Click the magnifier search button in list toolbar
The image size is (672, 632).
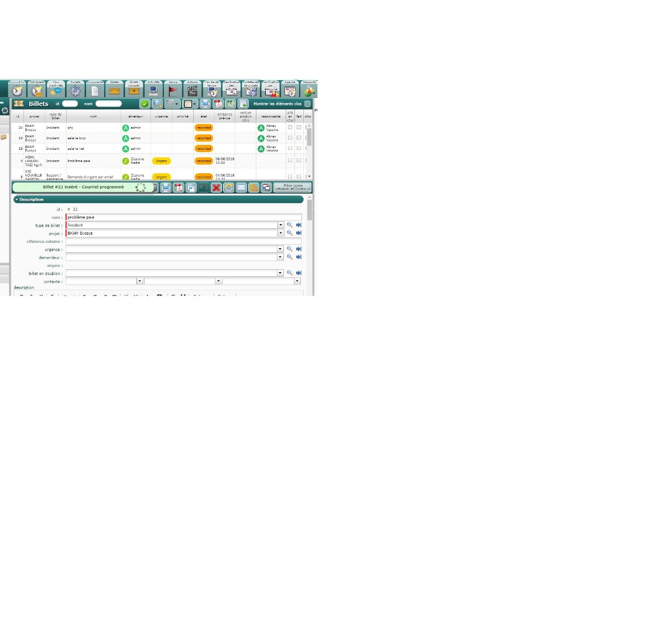(157, 104)
